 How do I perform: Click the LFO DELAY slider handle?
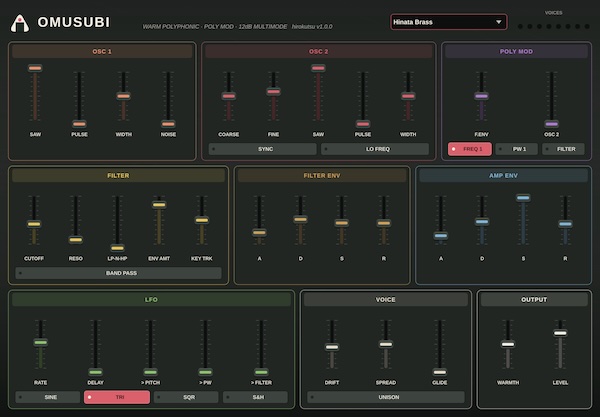(95, 372)
